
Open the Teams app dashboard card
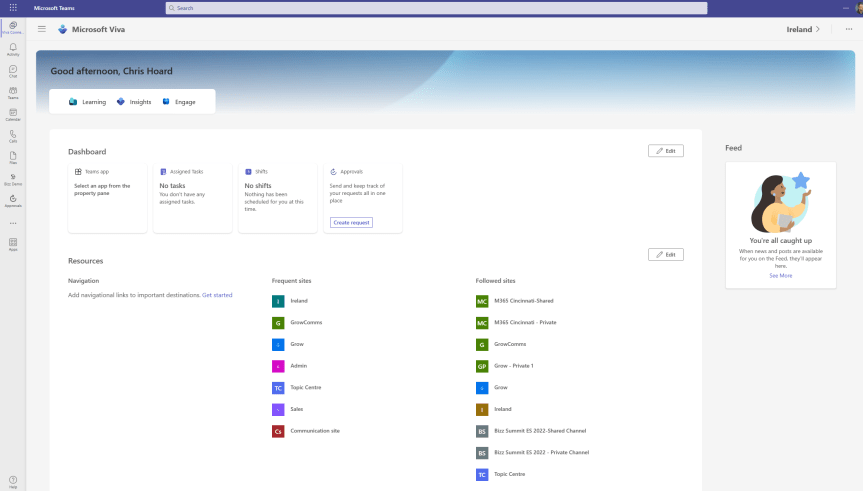tap(107, 198)
